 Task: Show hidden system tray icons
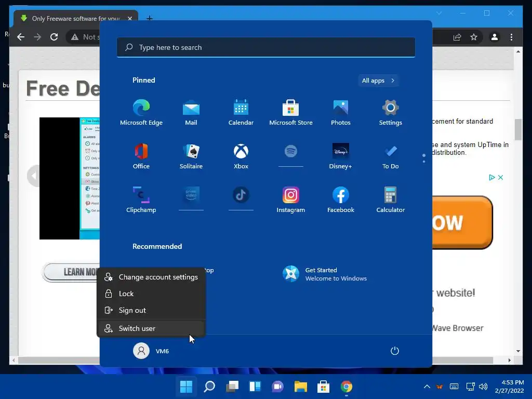point(427,387)
